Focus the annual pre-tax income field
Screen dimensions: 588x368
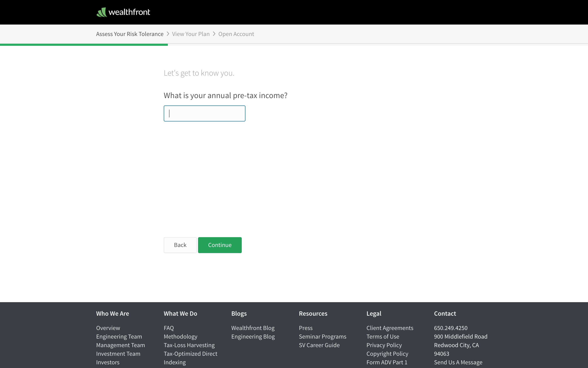tap(204, 113)
